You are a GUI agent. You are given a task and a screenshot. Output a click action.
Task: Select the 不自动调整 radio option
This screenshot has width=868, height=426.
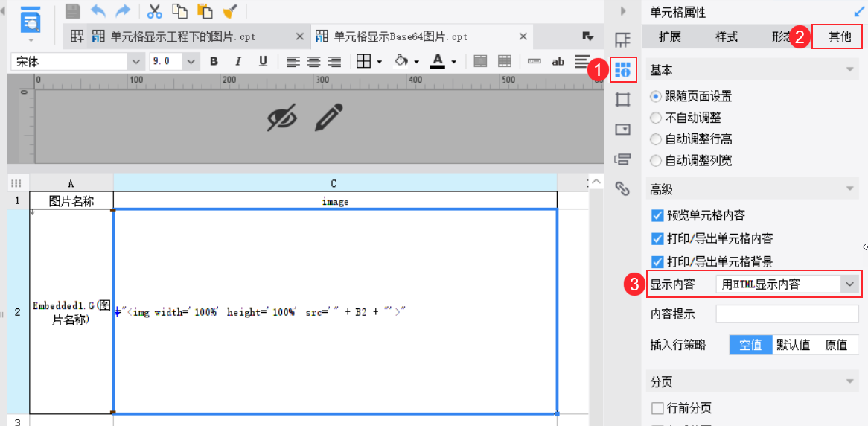(x=656, y=118)
